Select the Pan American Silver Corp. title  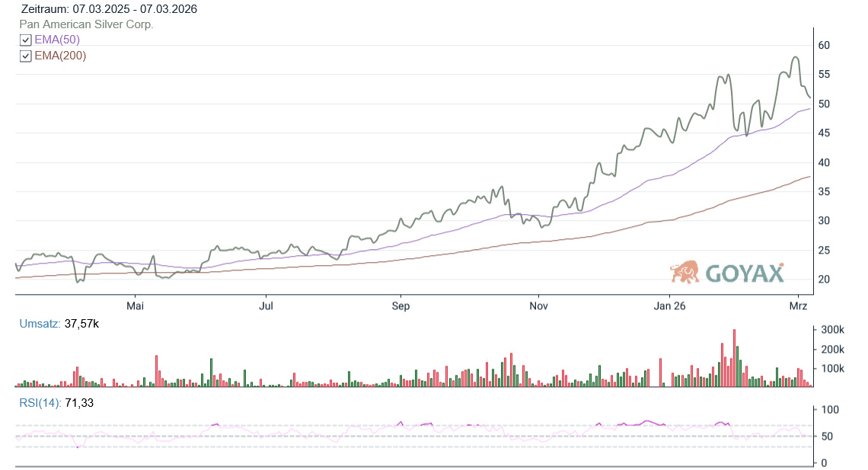87,24
